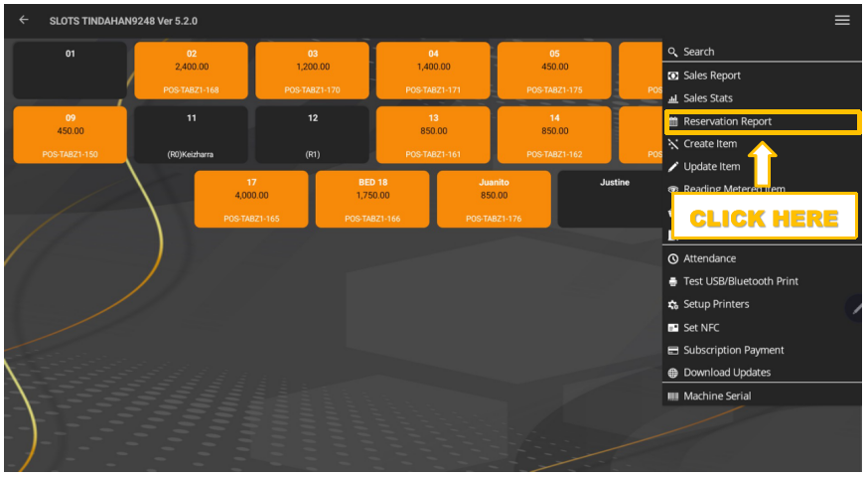Image resolution: width=868 pixels, height=477 pixels.
Task: Choose Create Item in menu
Action: [710, 144]
